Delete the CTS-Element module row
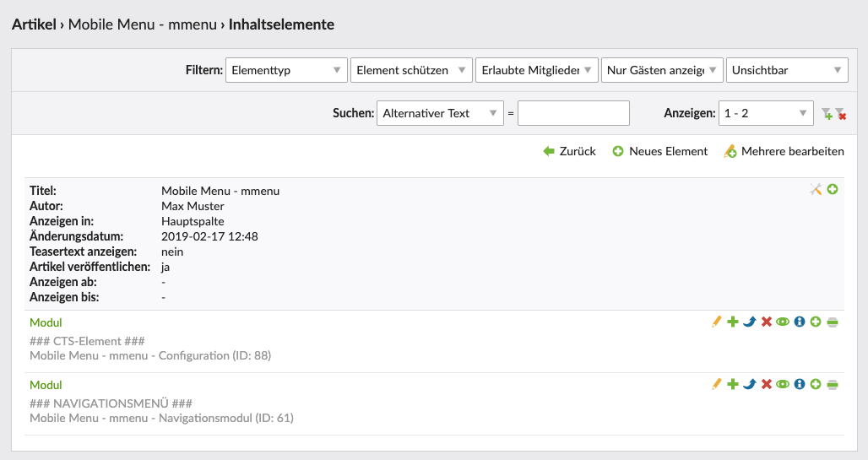The width and height of the screenshot is (868, 460). (766, 322)
